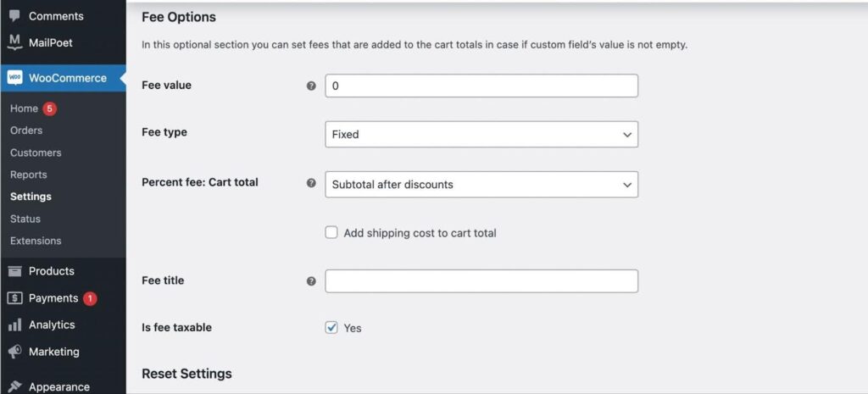Image resolution: width=868 pixels, height=394 pixels.
Task: Click the Fee value help tooltip icon
Action: (x=312, y=86)
